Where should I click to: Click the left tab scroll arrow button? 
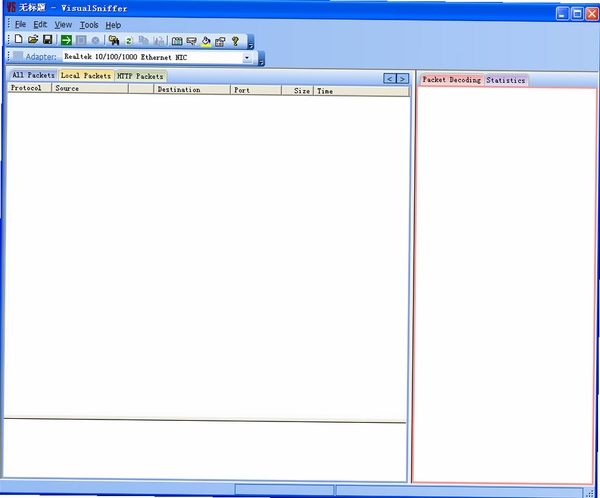click(390, 78)
